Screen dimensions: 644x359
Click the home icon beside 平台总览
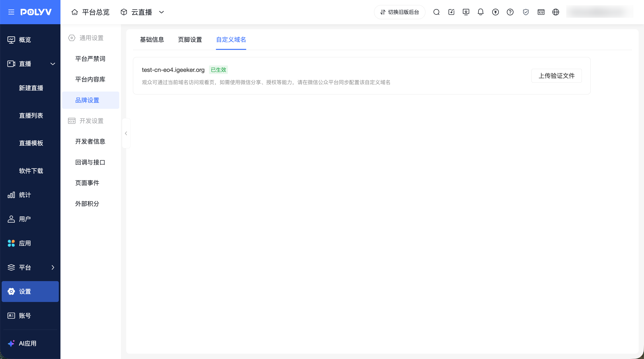click(74, 12)
